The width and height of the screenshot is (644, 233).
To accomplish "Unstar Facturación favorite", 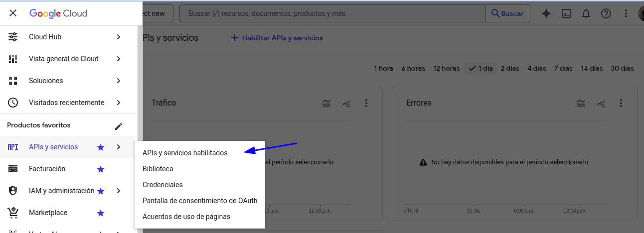I will (x=101, y=169).
